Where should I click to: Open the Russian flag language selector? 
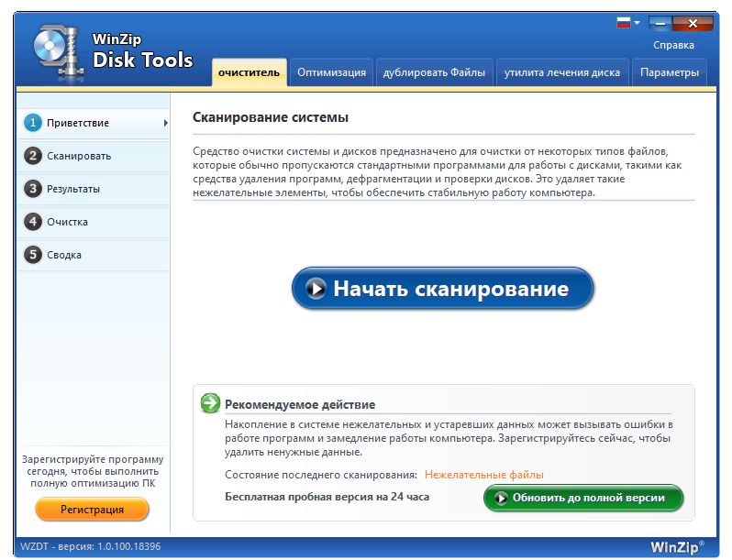[x=627, y=22]
